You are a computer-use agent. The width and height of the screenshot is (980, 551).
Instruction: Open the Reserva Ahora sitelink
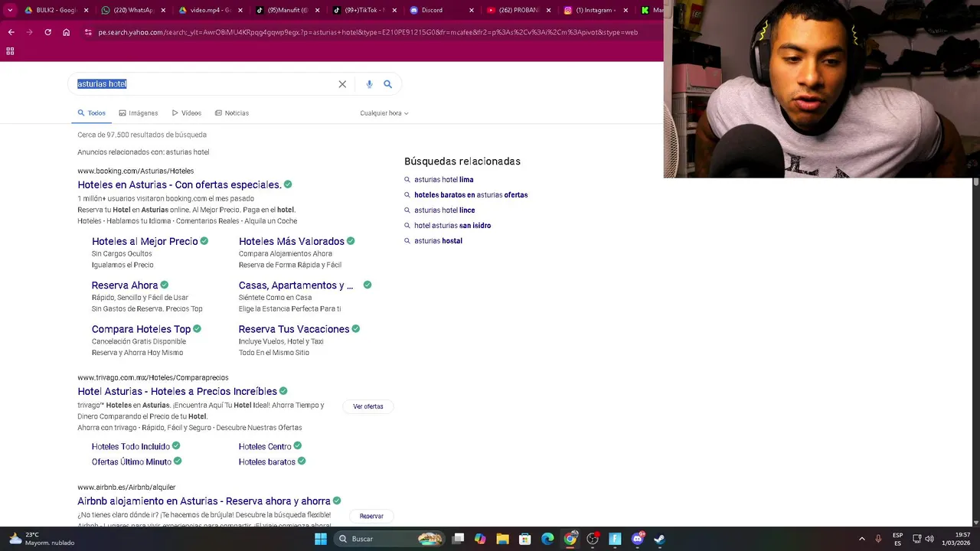point(125,285)
